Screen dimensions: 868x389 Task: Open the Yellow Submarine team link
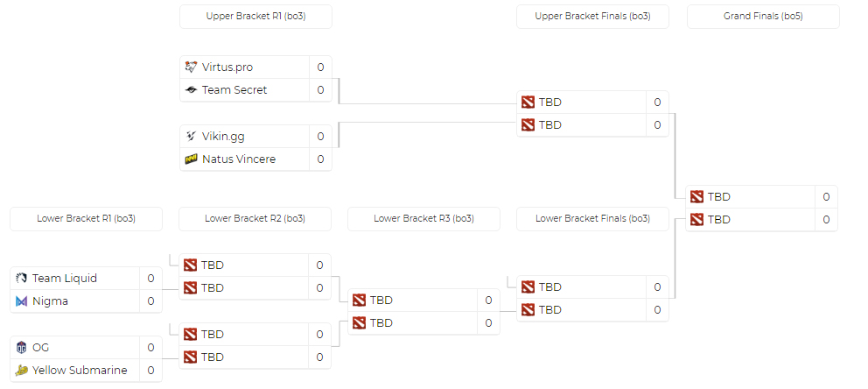click(80, 371)
